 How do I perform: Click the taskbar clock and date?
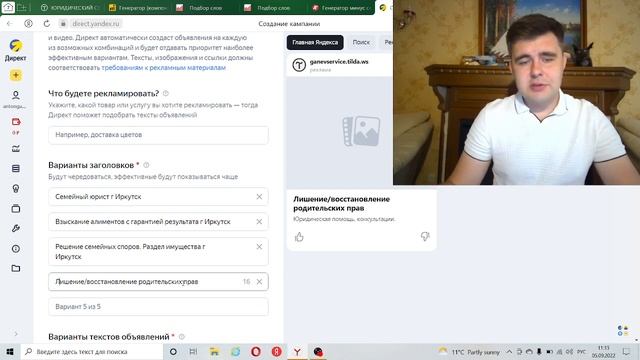click(604, 352)
